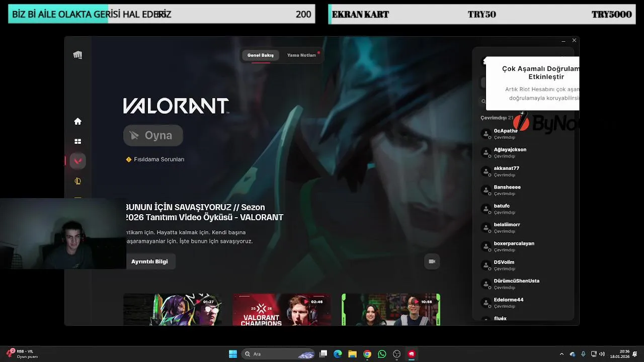644x362 pixels.
Task: Open the Fısıldama Sorunları link
Action: tap(159, 159)
